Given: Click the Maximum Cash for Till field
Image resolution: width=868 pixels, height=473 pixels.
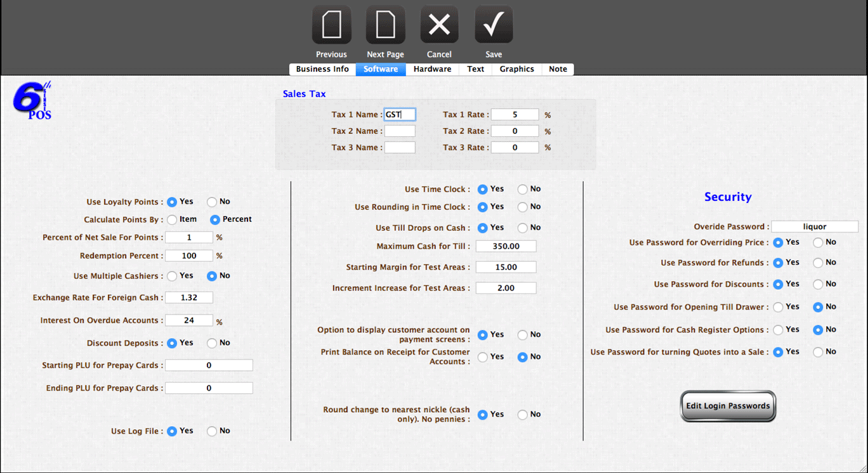Looking at the screenshot, I should point(506,246).
